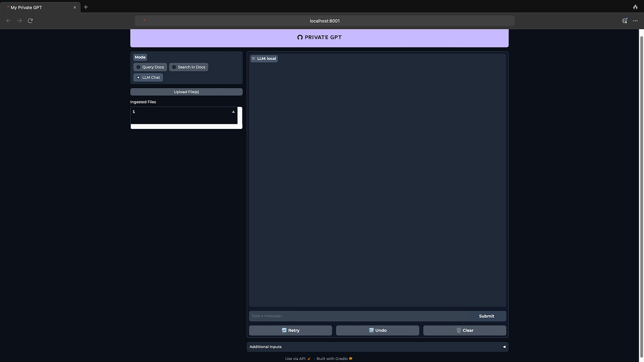The image size is (644, 362).
Task: Click the Upload File(s) button
Action: tap(186, 91)
